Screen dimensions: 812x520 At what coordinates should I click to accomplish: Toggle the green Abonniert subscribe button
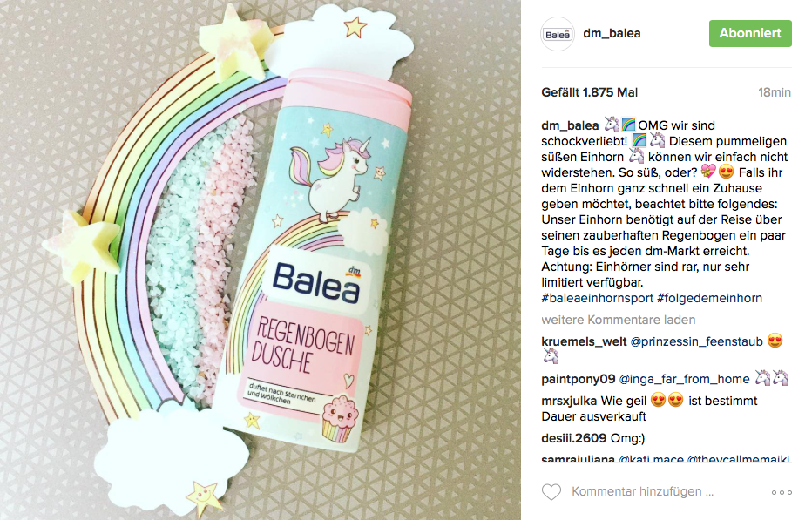tap(750, 33)
